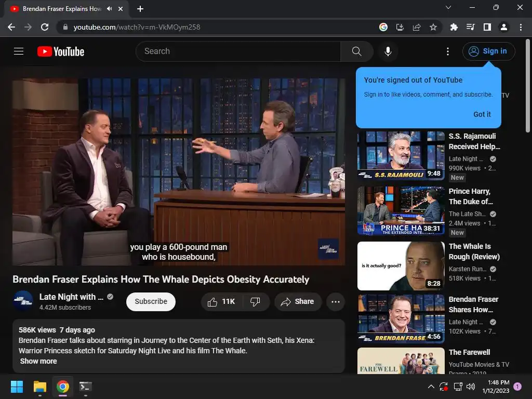Open Brendan Fraser Shares How title

[473, 304]
